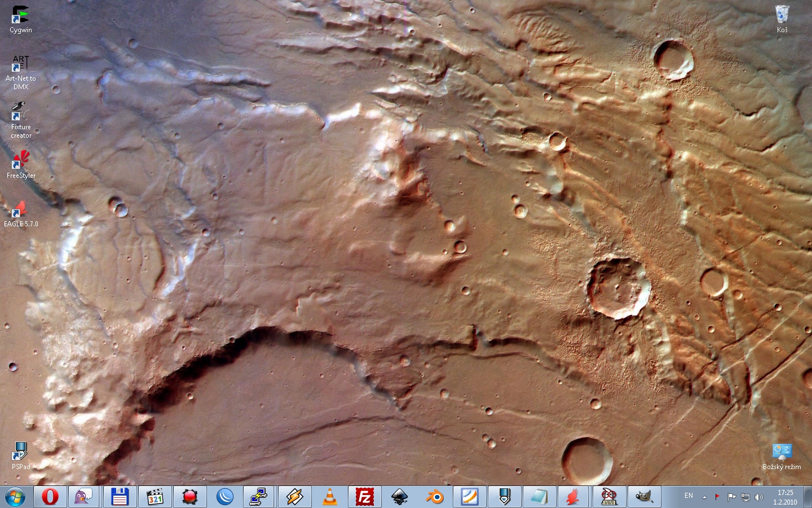Open Inkscape from the taskbar
812x508 pixels.
click(x=399, y=497)
